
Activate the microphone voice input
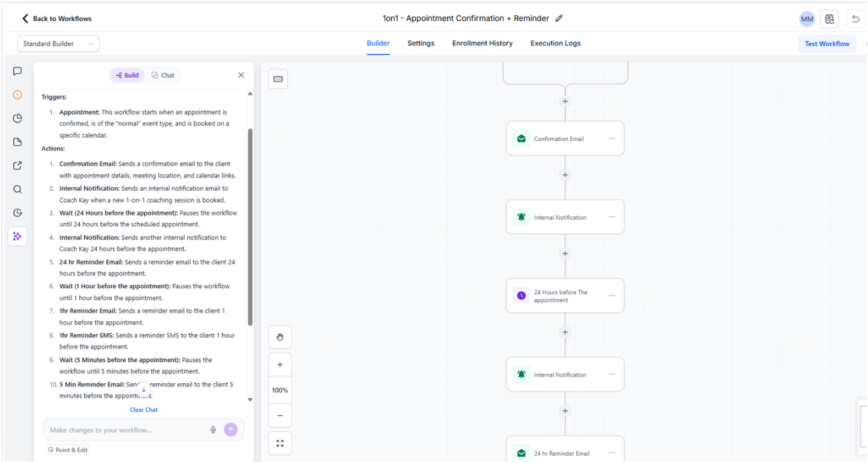pyautogui.click(x=213, y=430)
